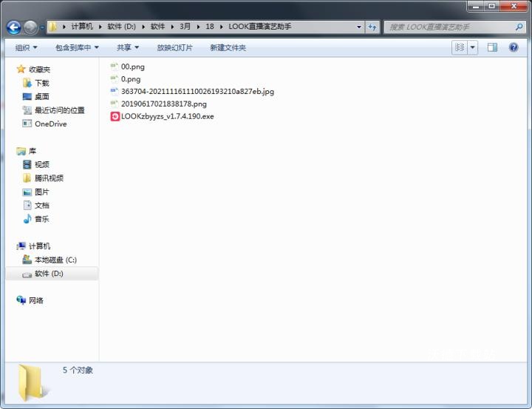This screenshot has height=409, width=532.
Task: Click 放映幻灯片 in the toolbar
Action: (x=174, y=47)
